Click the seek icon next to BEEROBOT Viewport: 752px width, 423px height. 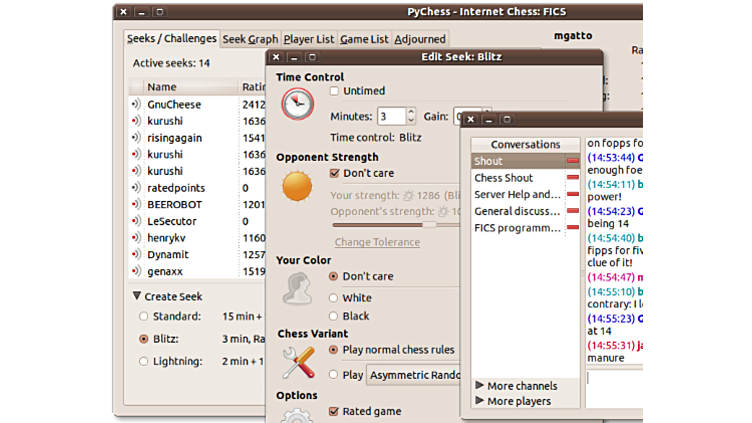[136, 204]
